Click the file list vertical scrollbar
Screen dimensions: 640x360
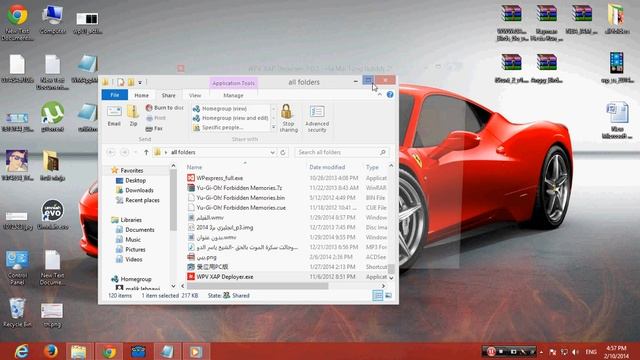pyautogui.click(x=391, y=269)
